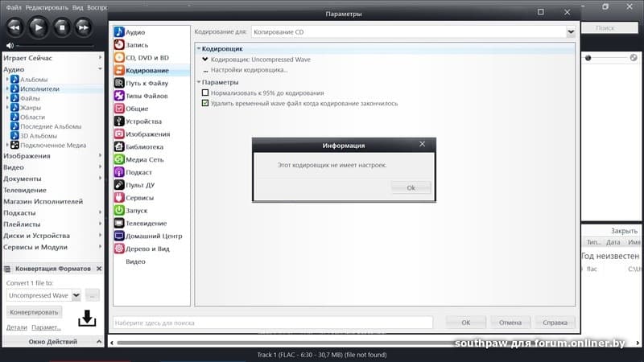
Task: Click the settings search field
Action: (x=273, y=323)
